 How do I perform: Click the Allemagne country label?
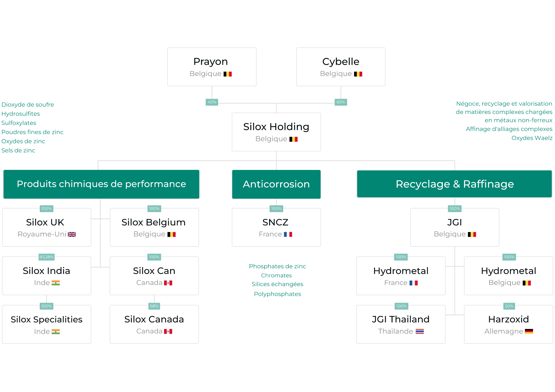pos(504,331)
